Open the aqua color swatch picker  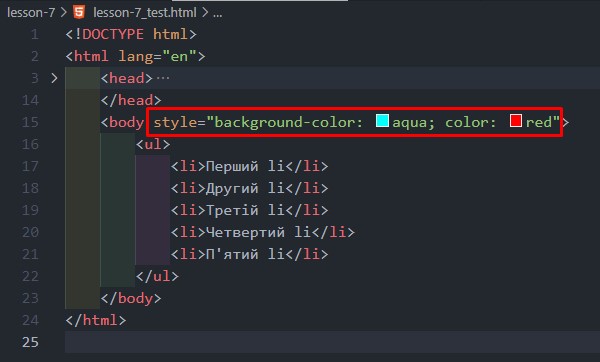pyautogui.click(x=382, y=121)
